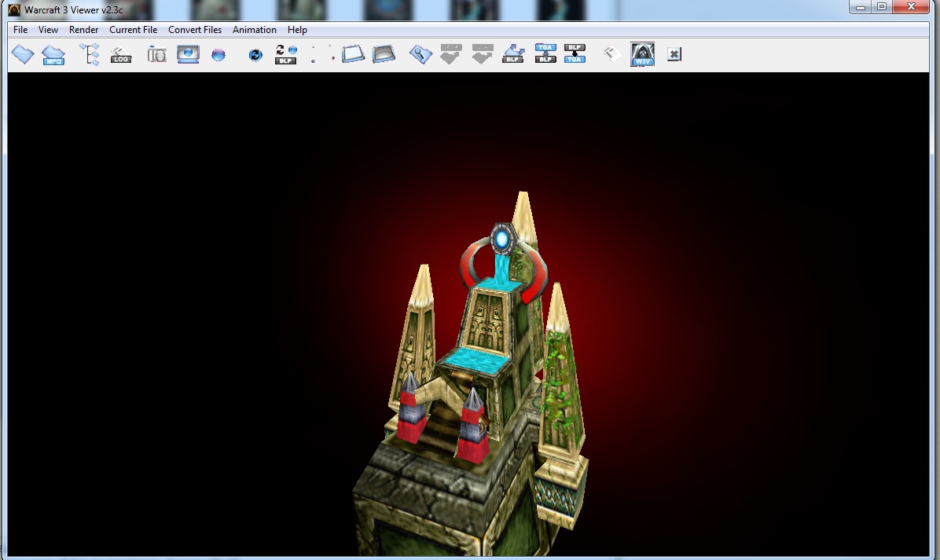Click the open file folder icon
Viewport: 940px width, 560px height.
point(22,54)
